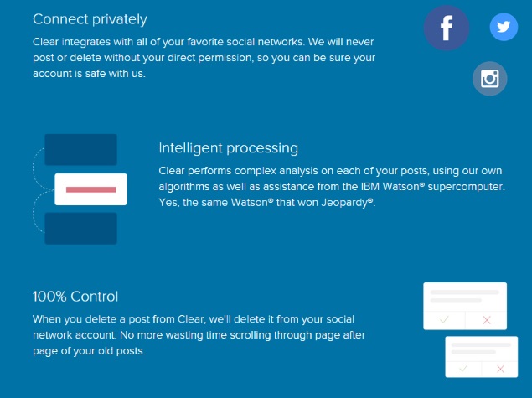Click the red X on lower post card
The width and height of the screenshot is (532, 398).
click(x=500, y=369)
